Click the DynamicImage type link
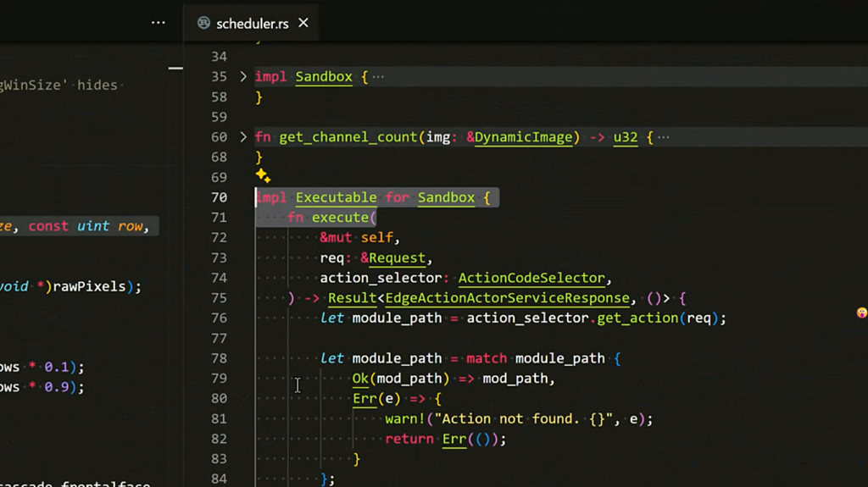Screen dimensions: 868x487 point(523,137)
